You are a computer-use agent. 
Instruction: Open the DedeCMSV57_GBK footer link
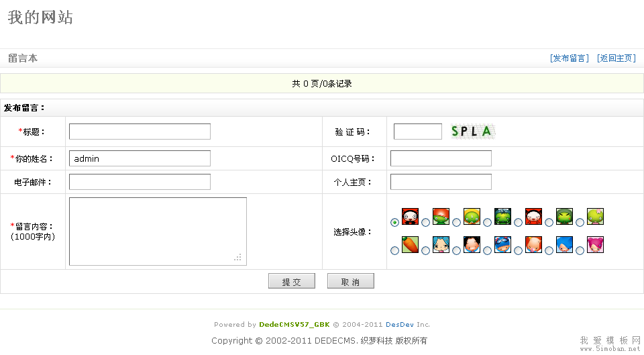pyautogui.click(x=294, y=324)
